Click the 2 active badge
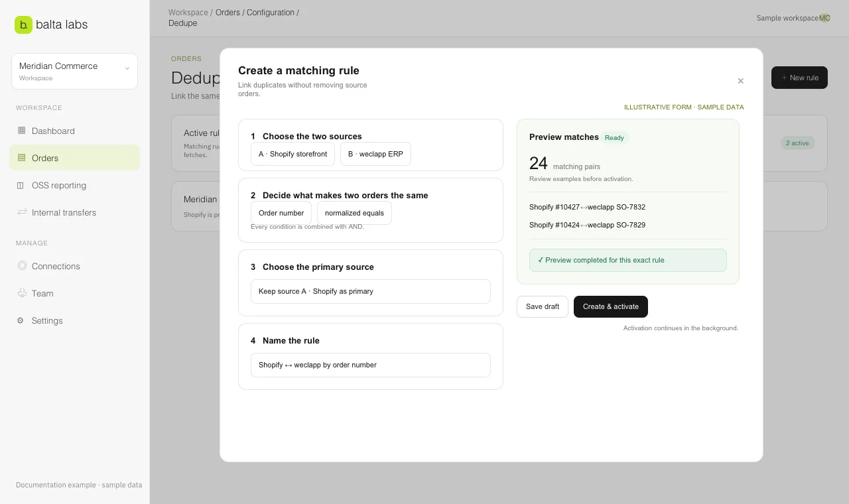The width and height of the screenshot is (849, 504). click(797, 143)
